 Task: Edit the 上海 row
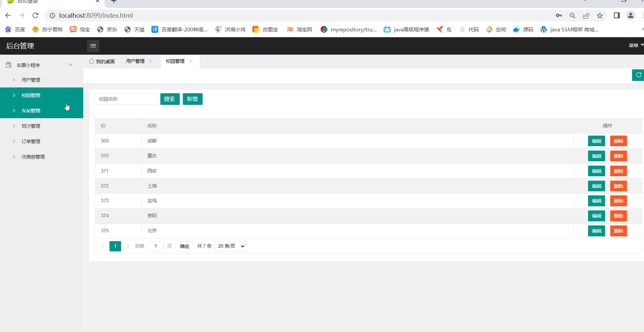597,186
